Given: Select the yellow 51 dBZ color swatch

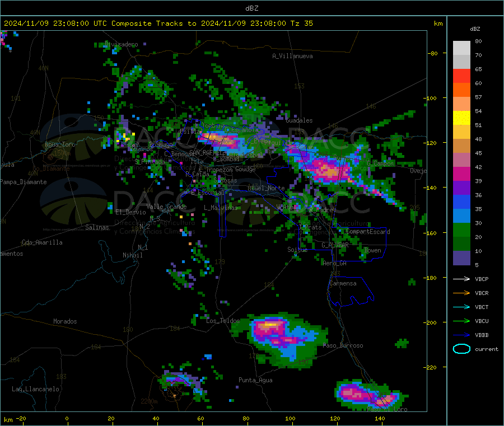Looking at the screenshot, I should (x=461, y=118).
